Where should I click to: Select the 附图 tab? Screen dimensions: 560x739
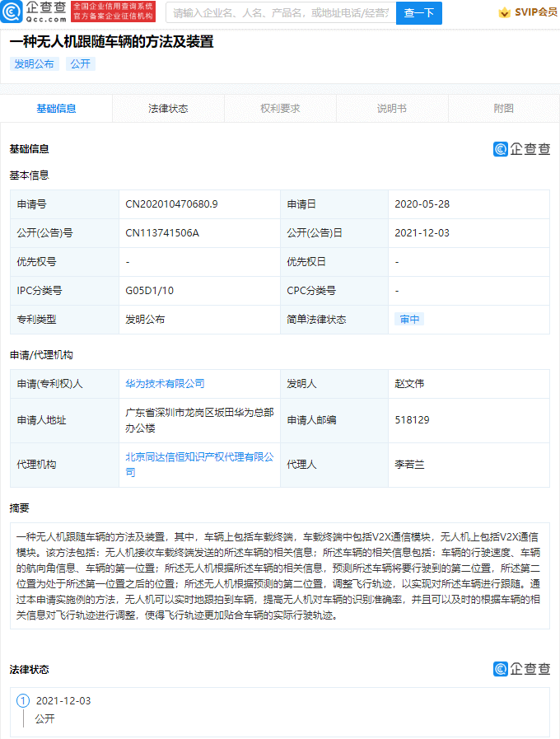(504, 109)
